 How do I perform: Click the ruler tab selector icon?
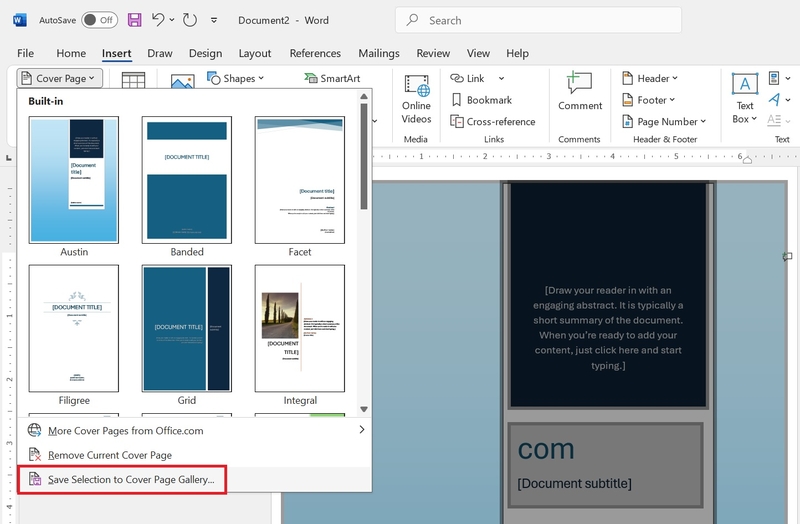(x=9, y=158)
